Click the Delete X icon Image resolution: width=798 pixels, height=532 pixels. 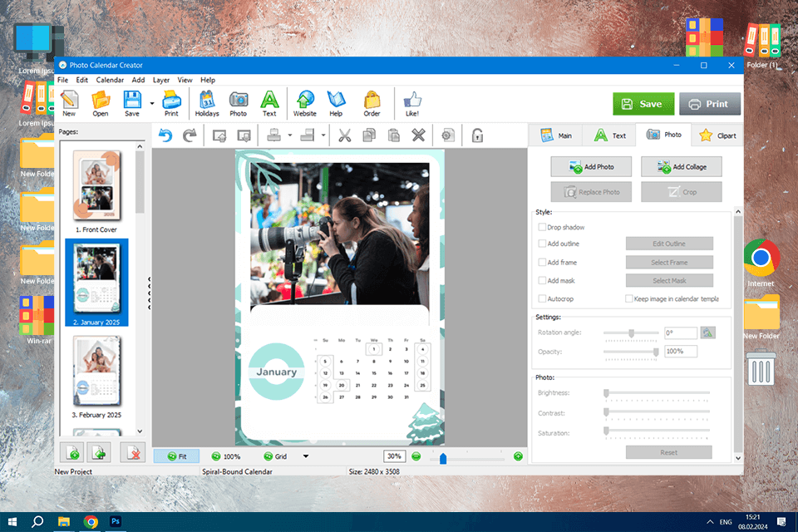click(418, 135)
